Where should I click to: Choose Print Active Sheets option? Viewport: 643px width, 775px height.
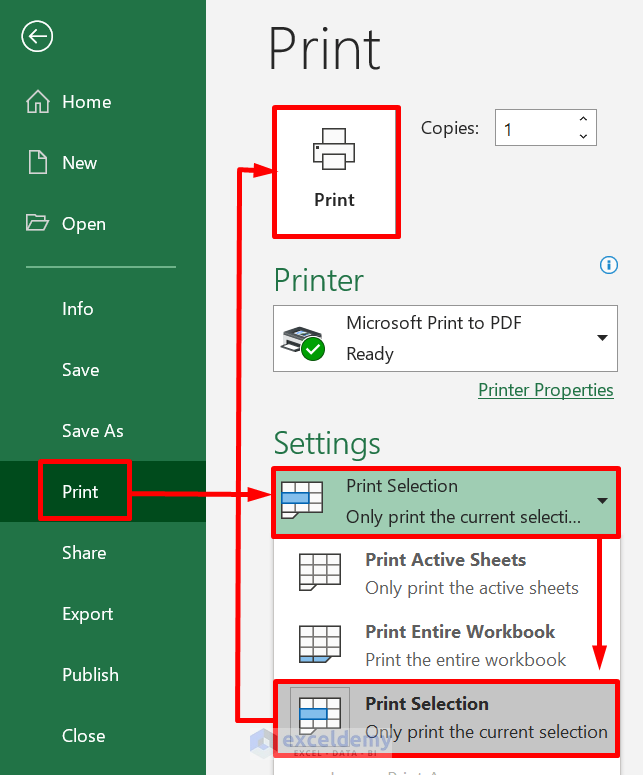point(445,573)
